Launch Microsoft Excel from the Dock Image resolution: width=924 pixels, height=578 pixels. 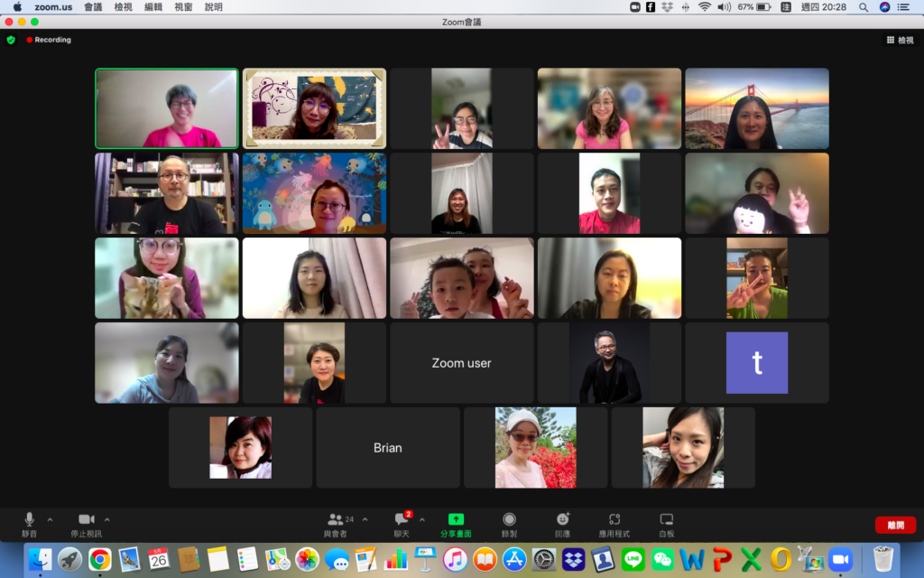pyautogui.click(x=752, y=559)
